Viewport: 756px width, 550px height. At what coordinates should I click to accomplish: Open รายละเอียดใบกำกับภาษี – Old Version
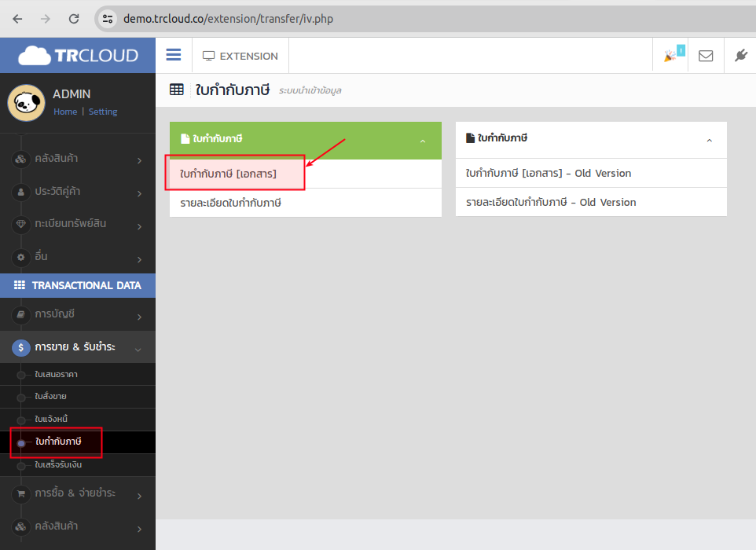click(x=551, y=202)
